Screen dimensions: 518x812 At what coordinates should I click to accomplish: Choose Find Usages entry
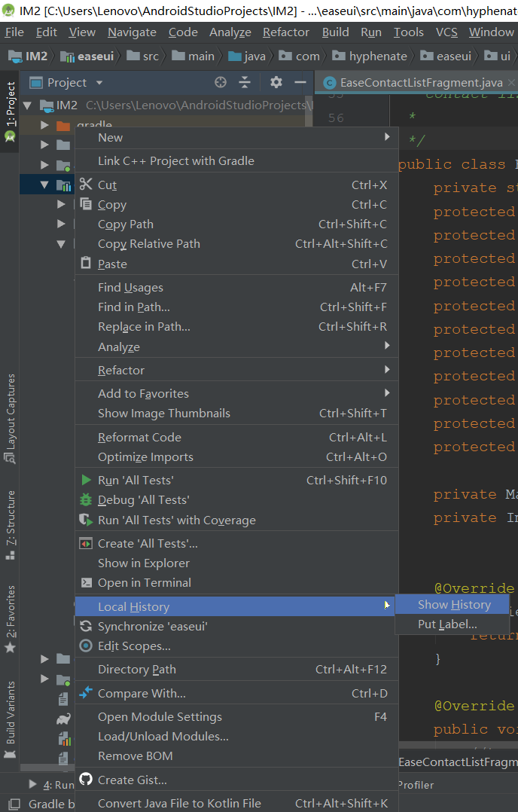(x=237, y=287)
